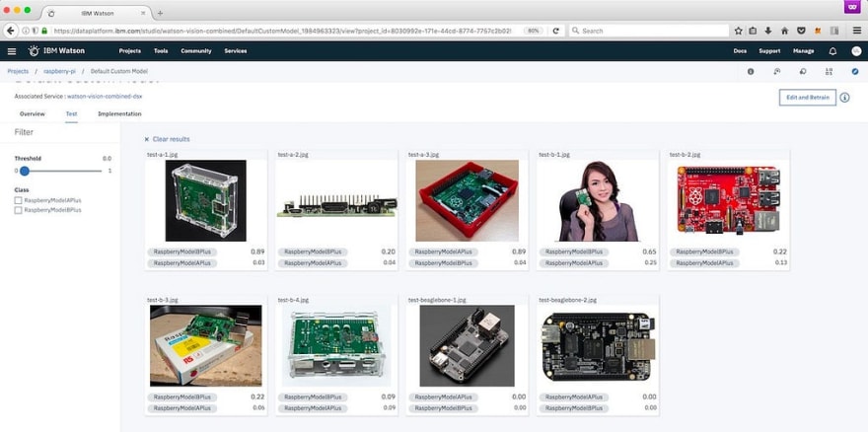Open the Firefox hamburger menu
The width and height of the screenshot is (868, 432).
coord(857,31)
